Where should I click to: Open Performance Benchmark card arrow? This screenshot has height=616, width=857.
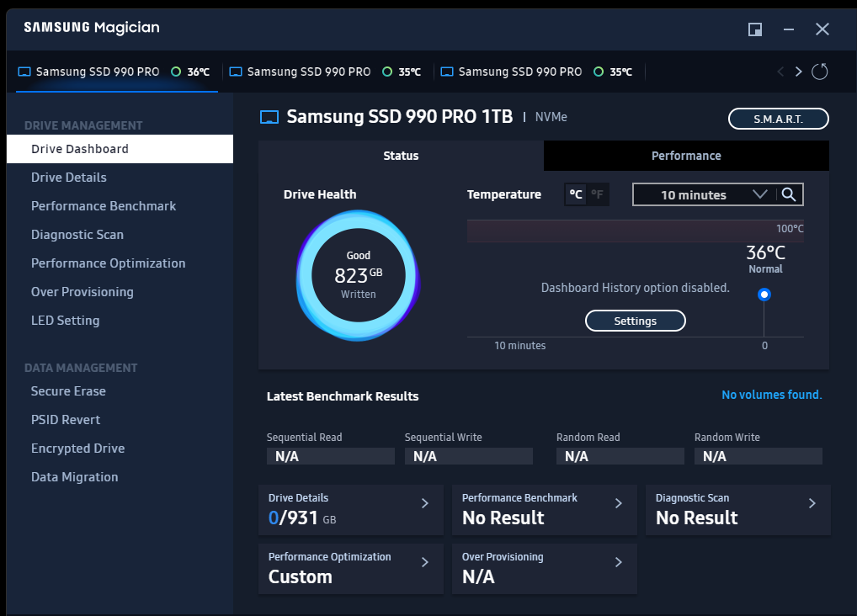pyautogui.click(x=618, y=503)
